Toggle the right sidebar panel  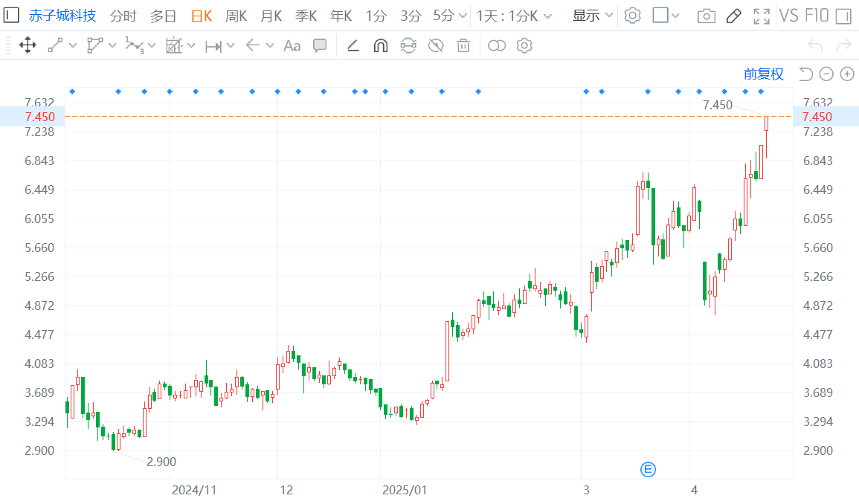click(843, 16)
